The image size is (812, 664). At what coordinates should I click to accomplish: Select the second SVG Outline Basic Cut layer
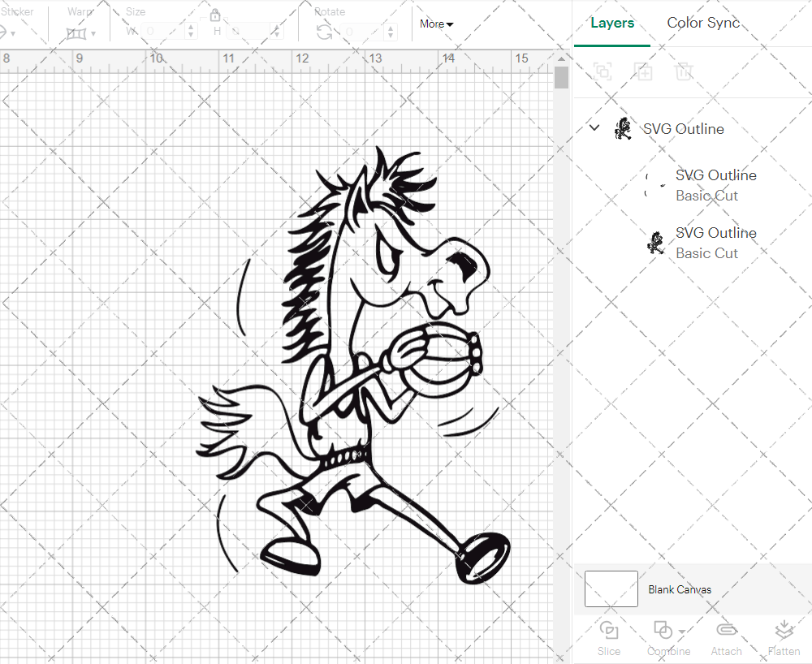click(715, 243)
